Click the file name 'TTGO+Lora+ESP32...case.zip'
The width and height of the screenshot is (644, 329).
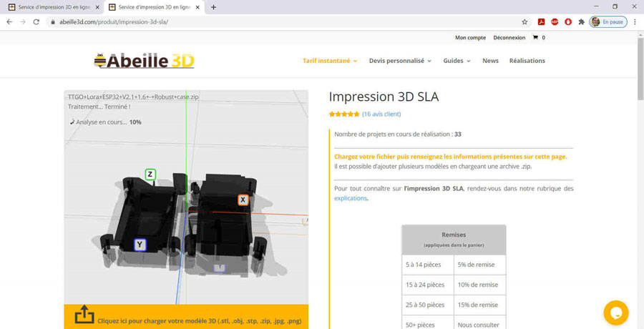coord(134,97)
